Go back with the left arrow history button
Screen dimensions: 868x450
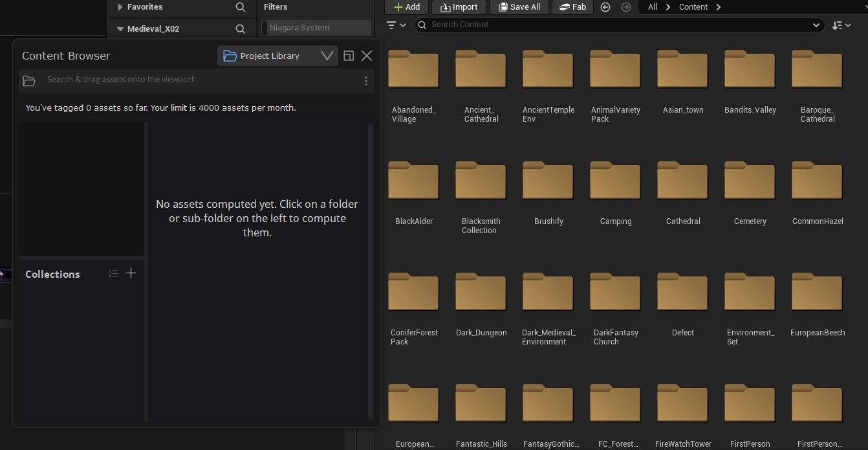click(x=605, y=7)
